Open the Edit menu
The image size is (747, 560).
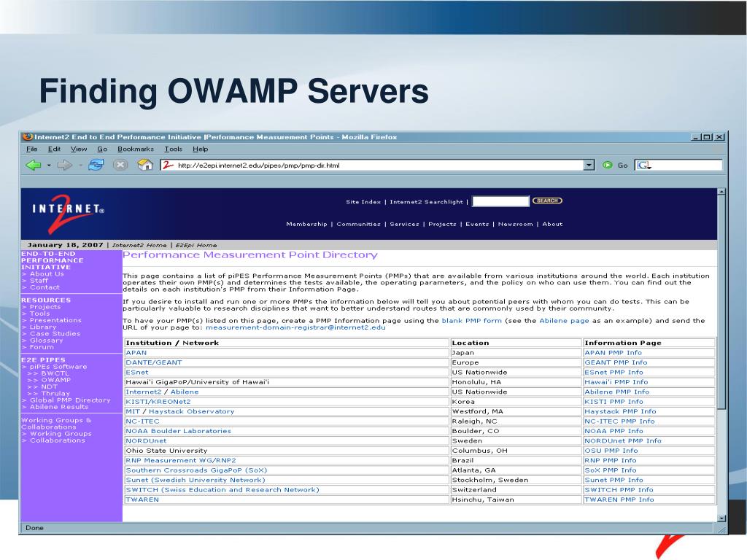point(54,149)
